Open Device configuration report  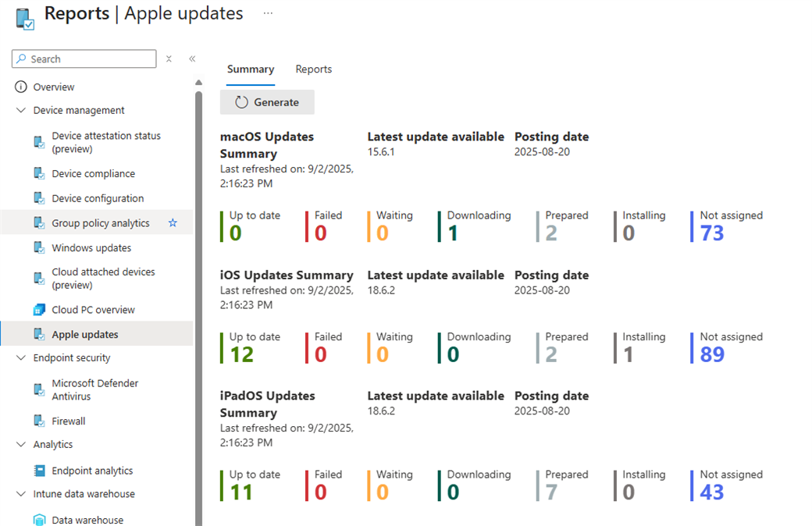[98, 198]
